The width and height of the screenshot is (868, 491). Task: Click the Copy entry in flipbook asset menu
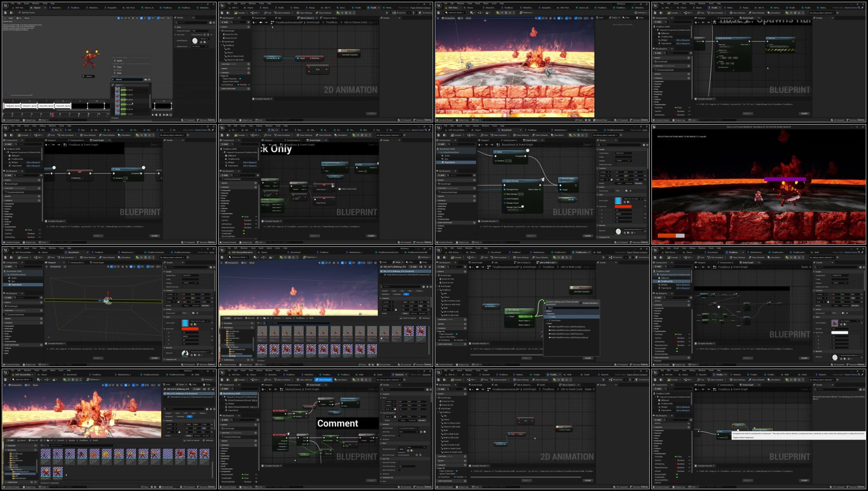coord(119,67)
